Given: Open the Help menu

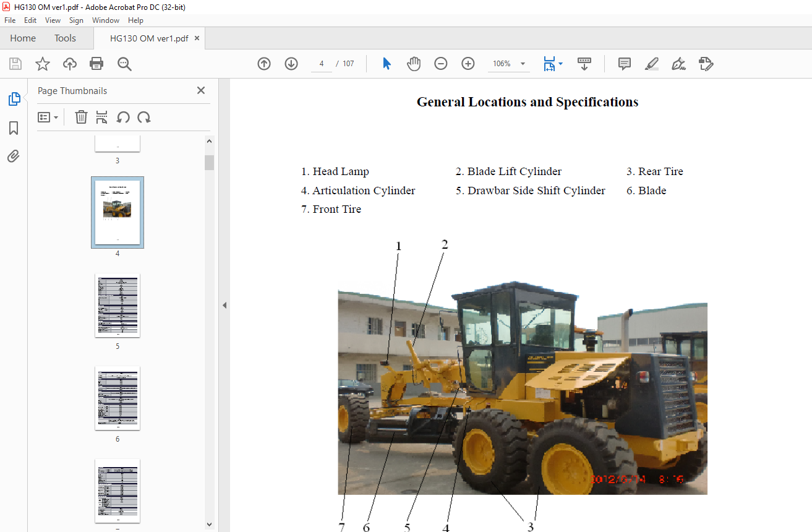Looking at the screenshot, I should point(135,20).
